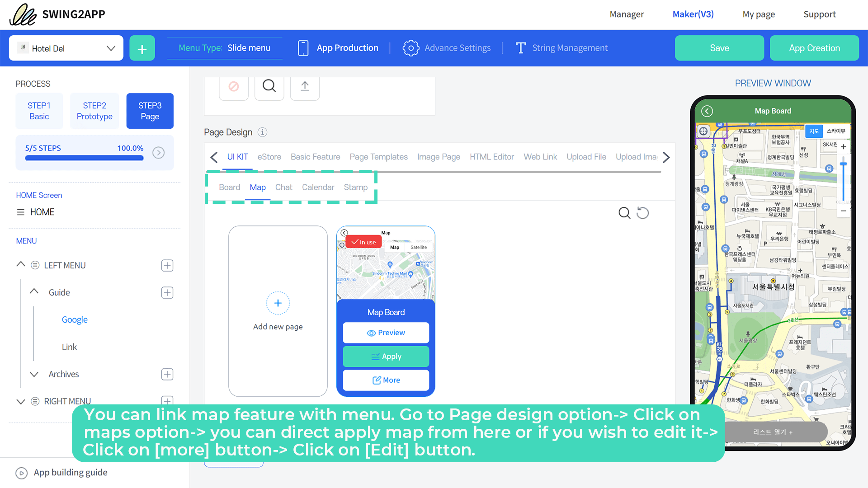Click the search icon above the page thumbnails
This screenshot has width=868, height=488.
tap(624, 213)
